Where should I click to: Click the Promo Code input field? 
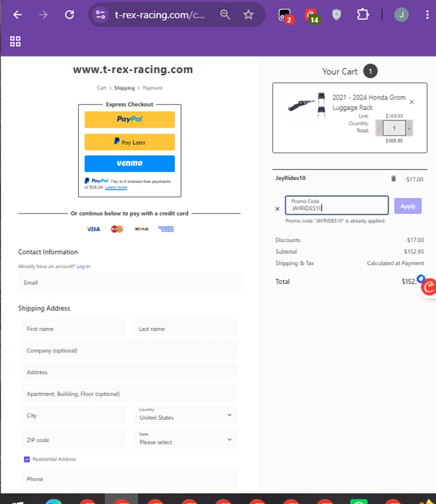pyautogui.click(x=337, y=205)
